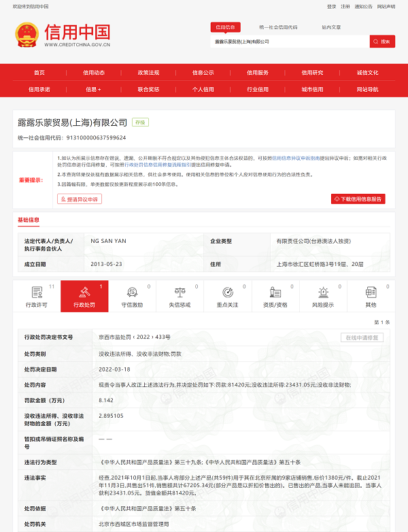Select the 行政处罚 gavel icon tab
408x532 pixels.
point(84,296)
